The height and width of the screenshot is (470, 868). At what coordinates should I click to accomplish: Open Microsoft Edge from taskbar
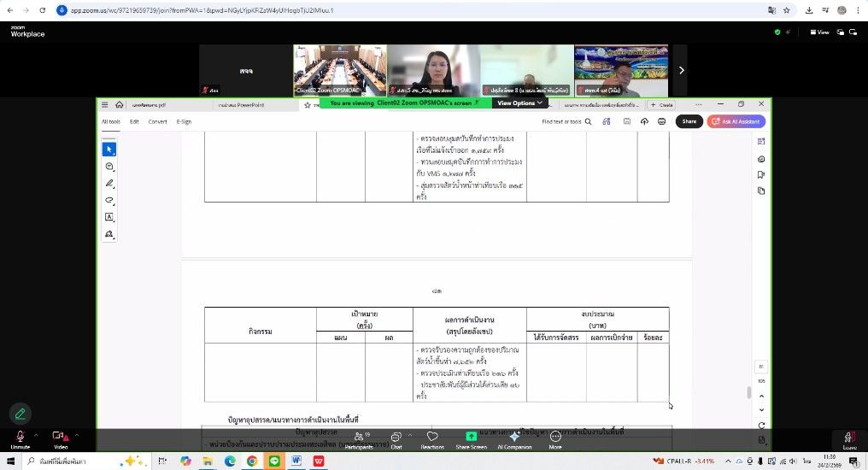tap(230, 461)
